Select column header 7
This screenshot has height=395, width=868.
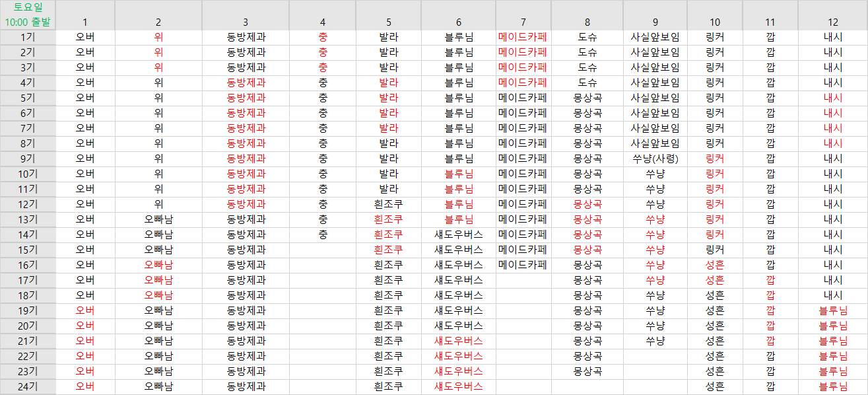[523, 15]
